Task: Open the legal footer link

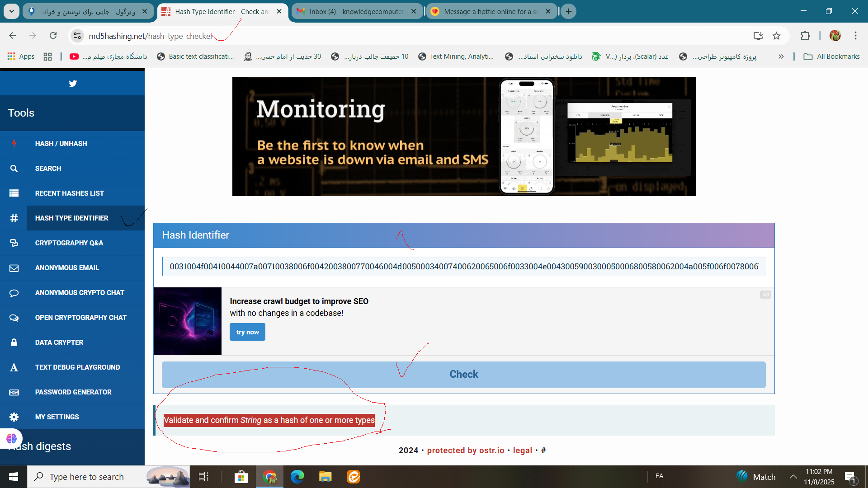Action: (522, 450)
